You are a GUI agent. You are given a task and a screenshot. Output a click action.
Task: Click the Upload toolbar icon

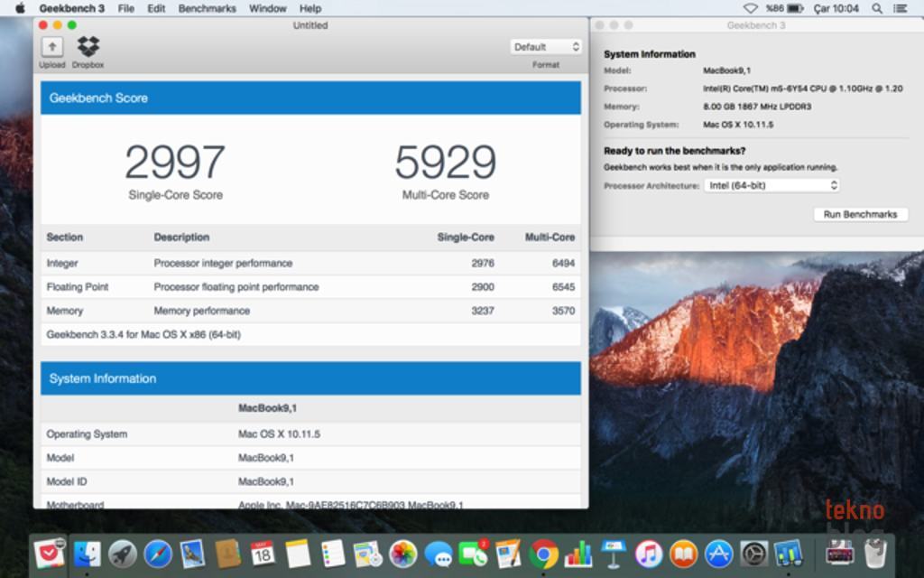coord(51,47)
